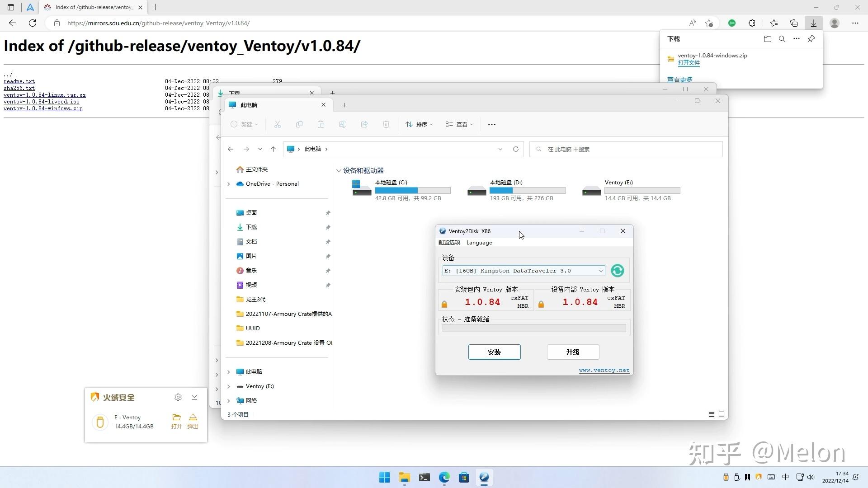Click the Ventoy installation progress bar

pos(534,328)
